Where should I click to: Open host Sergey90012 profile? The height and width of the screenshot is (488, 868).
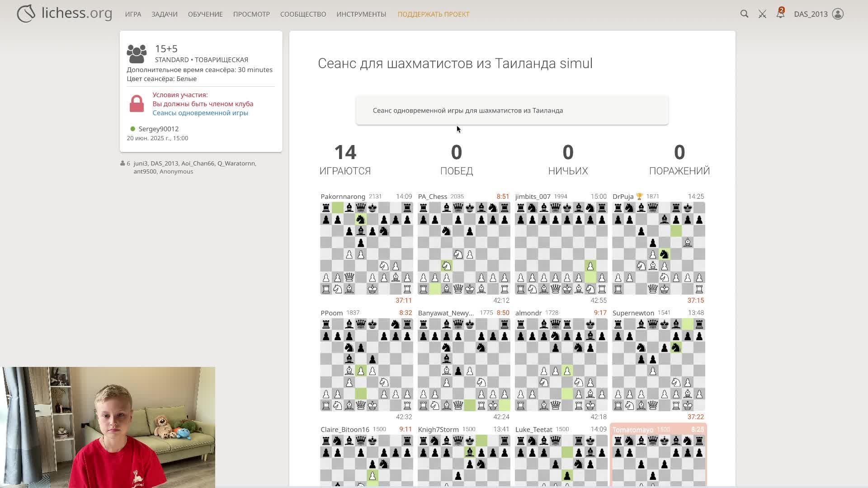tap(159, 129)
